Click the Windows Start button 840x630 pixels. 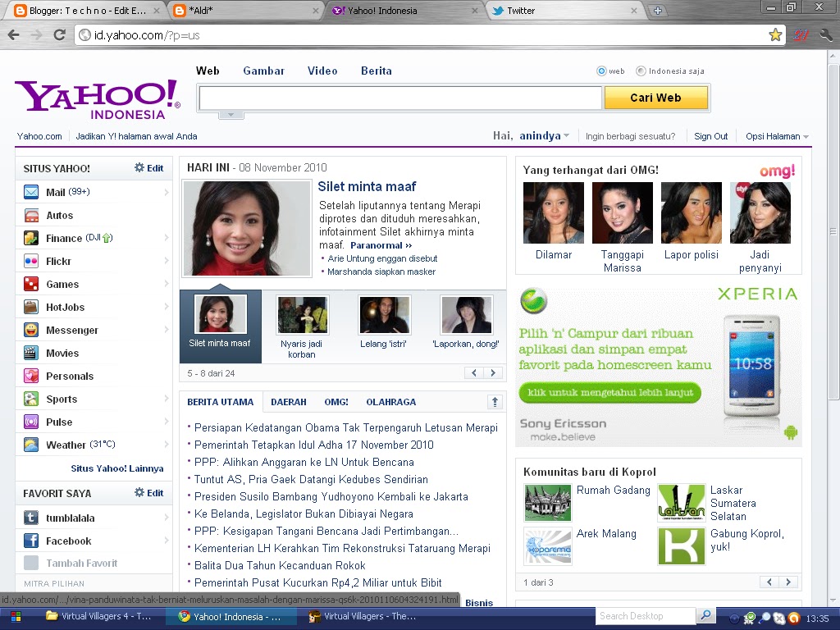[16, 617]
